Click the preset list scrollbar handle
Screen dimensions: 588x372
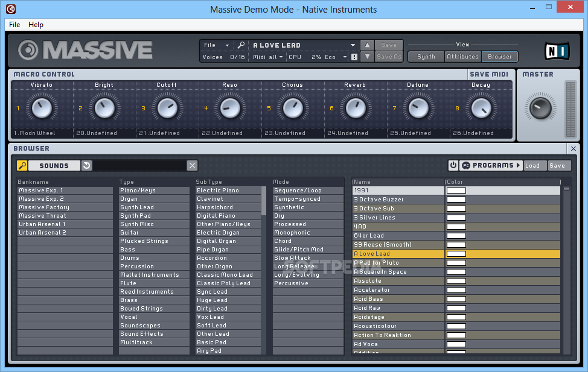[x=566, y=189]
